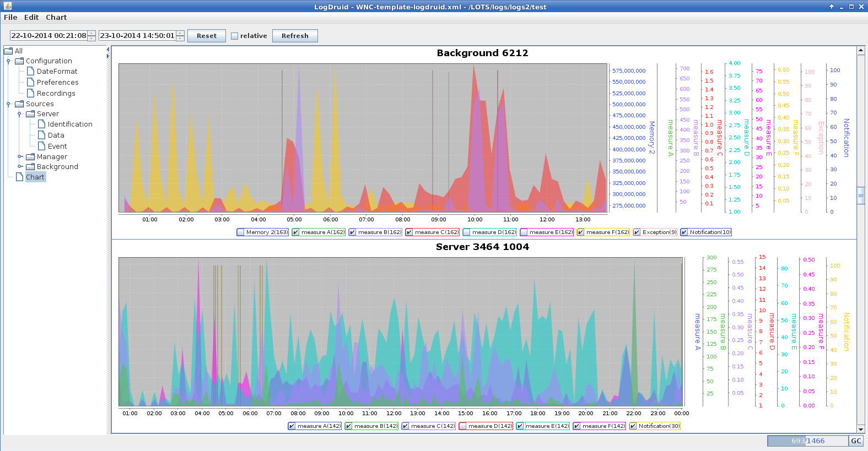Expand the Manager tree node
Screen dimensions: 868x451
pyautogui.click(x=20, y=156)
